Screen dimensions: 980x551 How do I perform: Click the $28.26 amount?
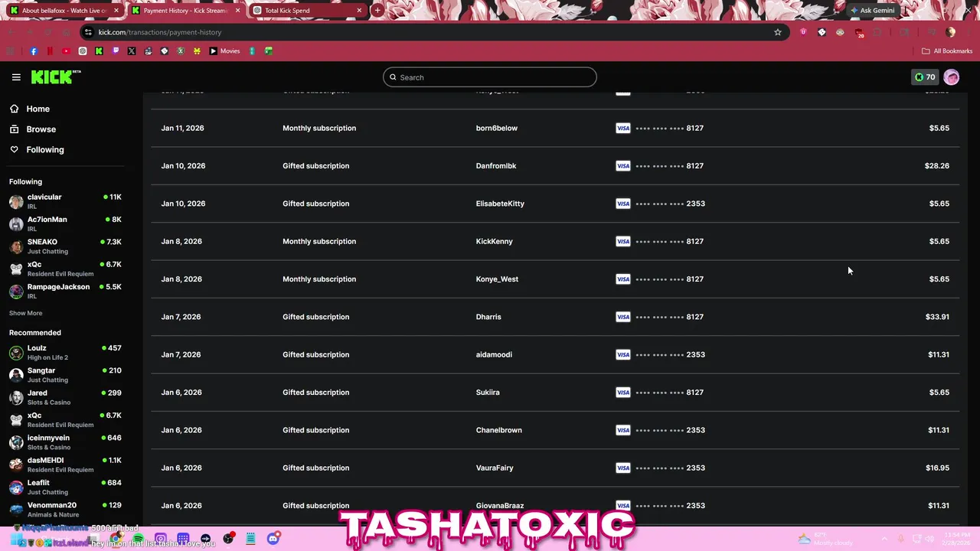937,166
